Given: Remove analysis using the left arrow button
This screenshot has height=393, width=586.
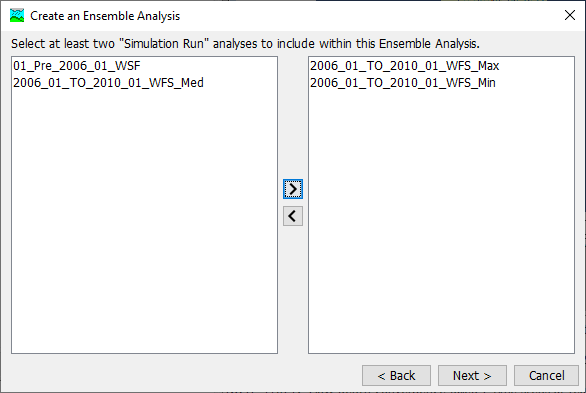Looking at the screenshot, I should coord(293,216).
